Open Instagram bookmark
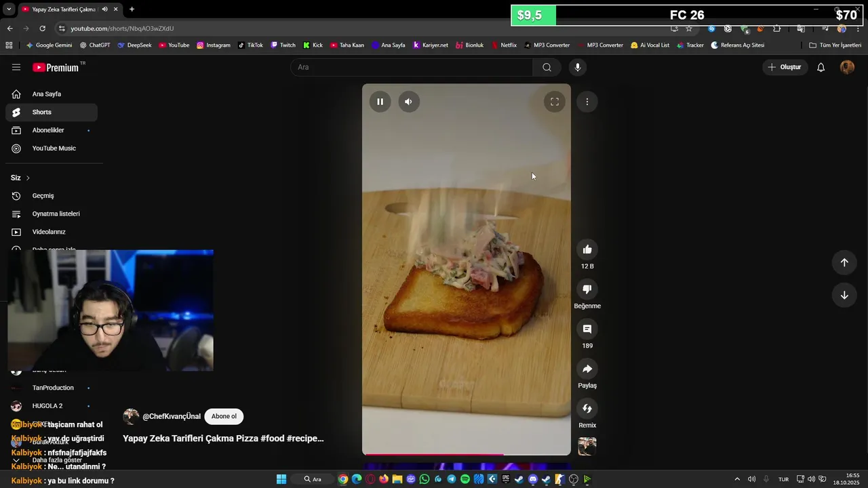 (214, 45)
